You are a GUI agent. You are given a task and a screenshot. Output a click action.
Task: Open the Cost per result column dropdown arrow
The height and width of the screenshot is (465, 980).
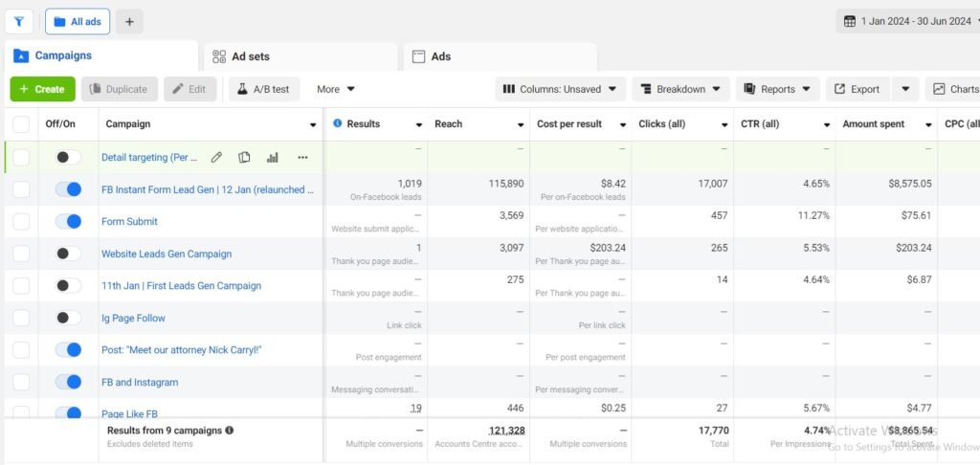coord(622,125)
